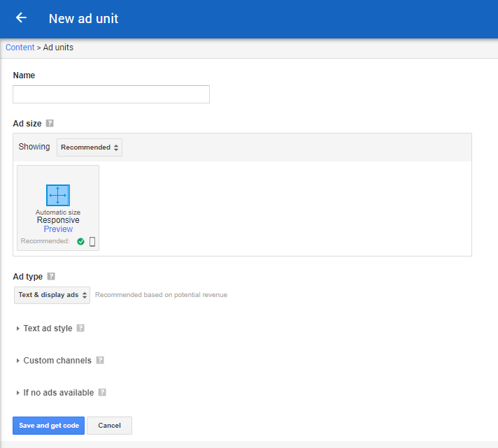Go back using the header arrow
Viewport: 498px width, 448px height.
pos(21,17)
